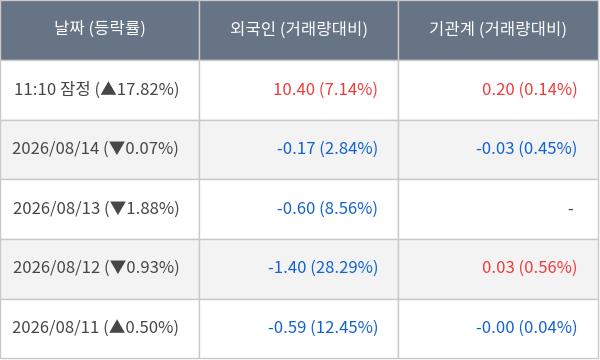Select foreign value 10.40 (7.14%)

point(325,90)
